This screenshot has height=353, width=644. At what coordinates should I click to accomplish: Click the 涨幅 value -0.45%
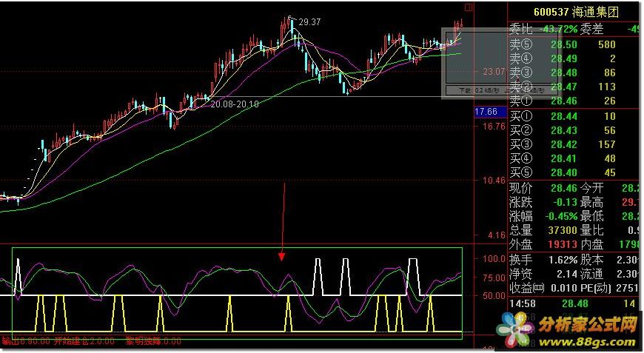click(x=561, y=216)
